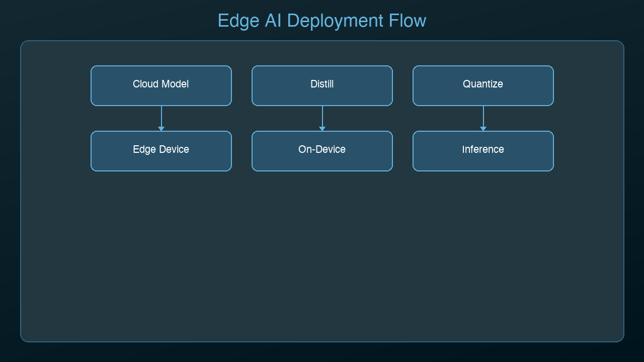Select the diagram container panel
Image resolution: width=644 pixels, height=362 pixels.
coord(322,251)
